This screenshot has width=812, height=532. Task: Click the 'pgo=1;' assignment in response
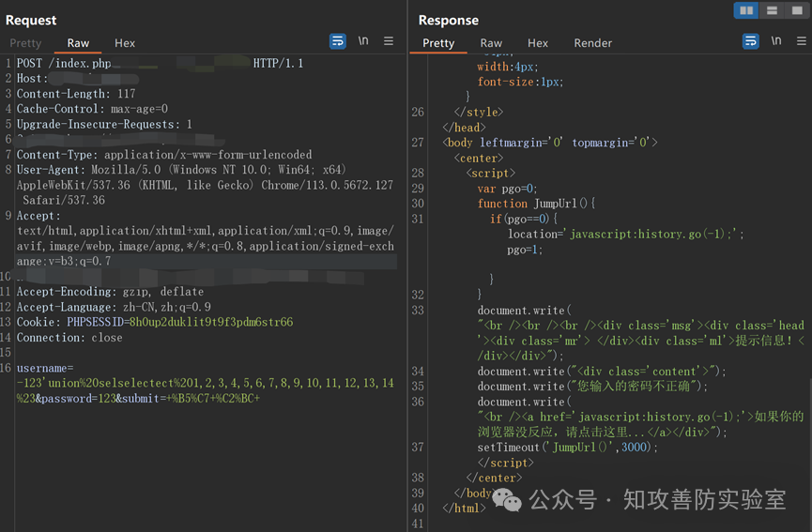coord(525,250)
